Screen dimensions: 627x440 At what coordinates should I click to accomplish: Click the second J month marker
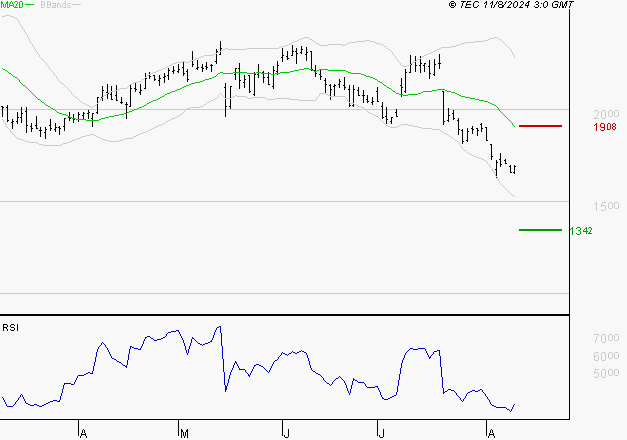(x=381, y=434)
